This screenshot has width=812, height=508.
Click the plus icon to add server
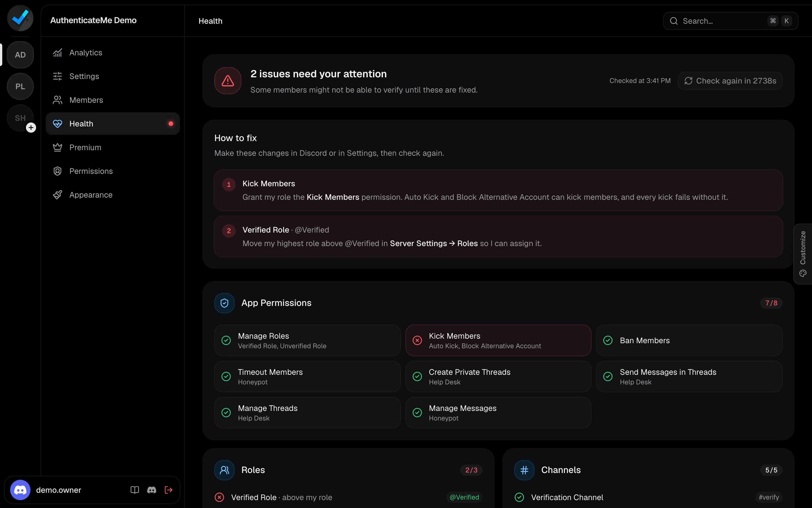(x=31, y=128)
